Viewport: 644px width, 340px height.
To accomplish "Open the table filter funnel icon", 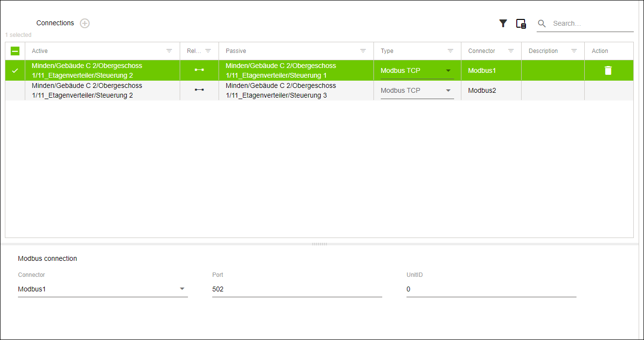I will [503, 23].
